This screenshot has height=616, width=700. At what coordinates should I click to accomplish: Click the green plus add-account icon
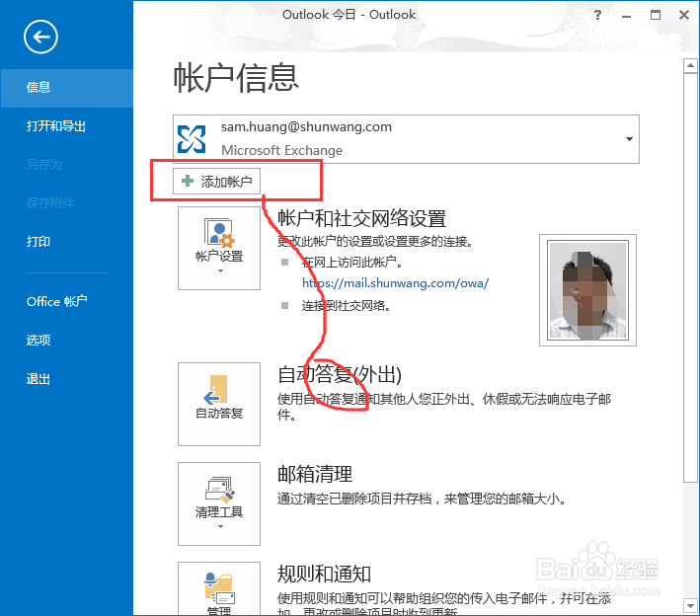tap(188, 181)
